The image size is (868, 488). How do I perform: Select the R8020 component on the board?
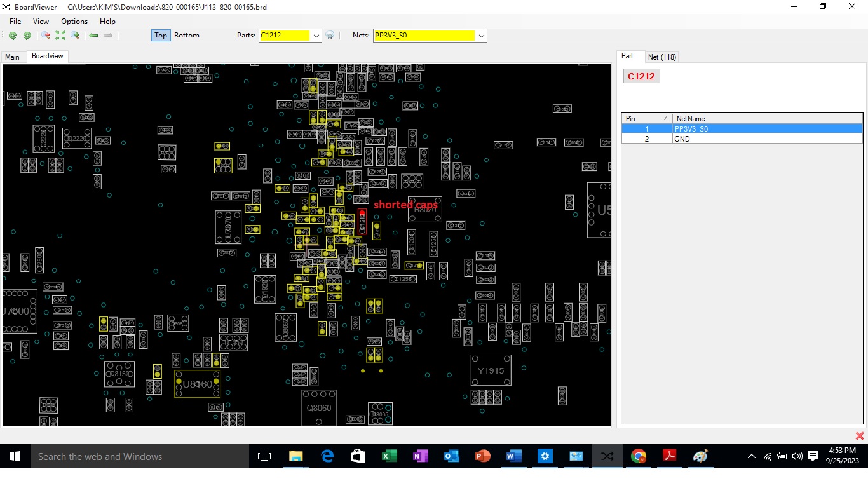pos(425,210)
